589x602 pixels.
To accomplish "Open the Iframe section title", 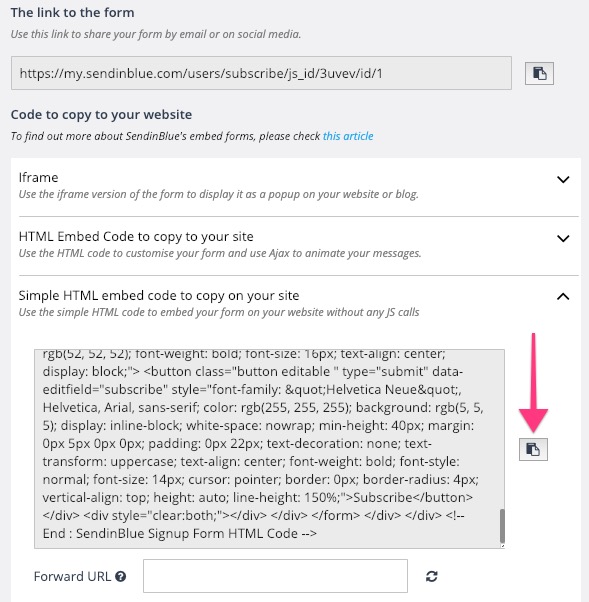I will click(38, 177).
